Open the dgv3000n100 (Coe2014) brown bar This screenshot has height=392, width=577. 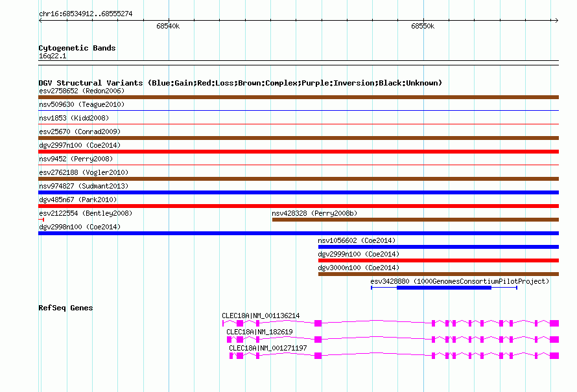(439, 274)
